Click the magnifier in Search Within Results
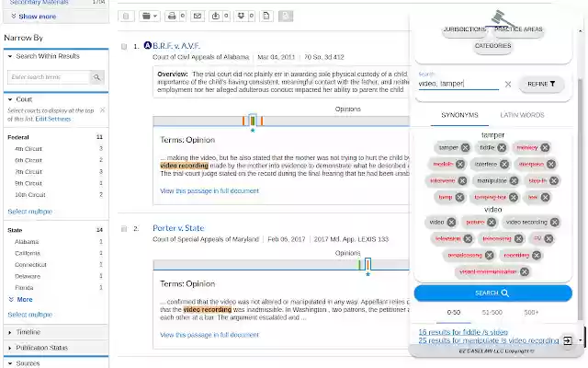This screenshot has width=588, height=368. pyautogui.click(x=96, y=77)
